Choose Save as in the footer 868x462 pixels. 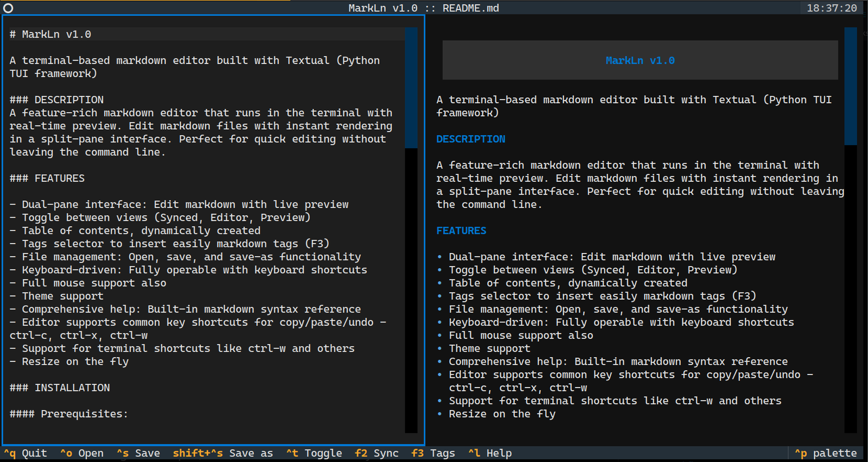point(222,453)
